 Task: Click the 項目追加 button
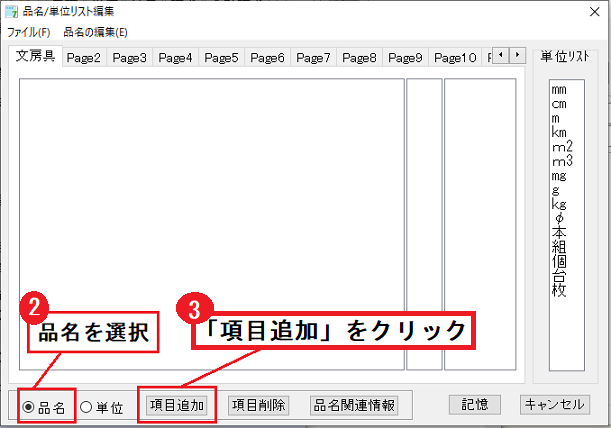click(x=177, y=405)
